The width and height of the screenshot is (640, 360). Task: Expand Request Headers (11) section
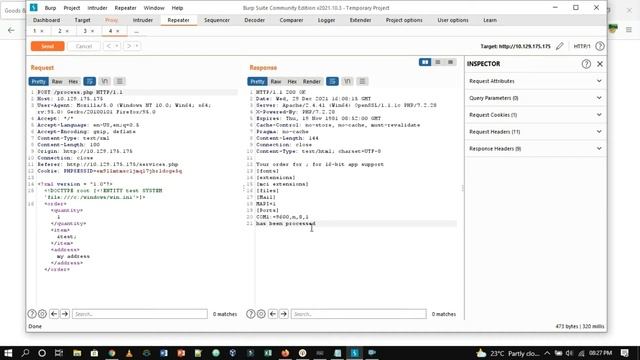(x=535, y=131)
